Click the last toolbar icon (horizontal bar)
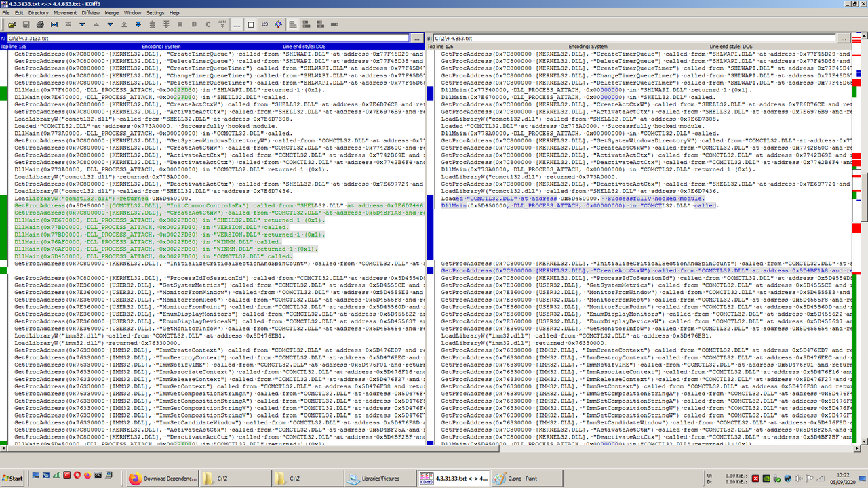This screenshot has height=488, width=868. point(334,24)
